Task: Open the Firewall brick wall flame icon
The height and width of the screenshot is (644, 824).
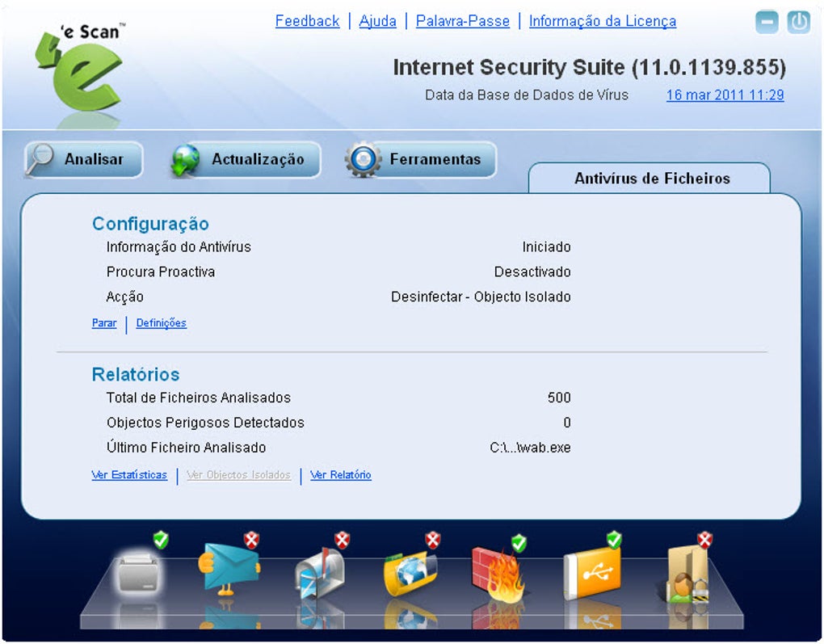Action: point(498,575)
